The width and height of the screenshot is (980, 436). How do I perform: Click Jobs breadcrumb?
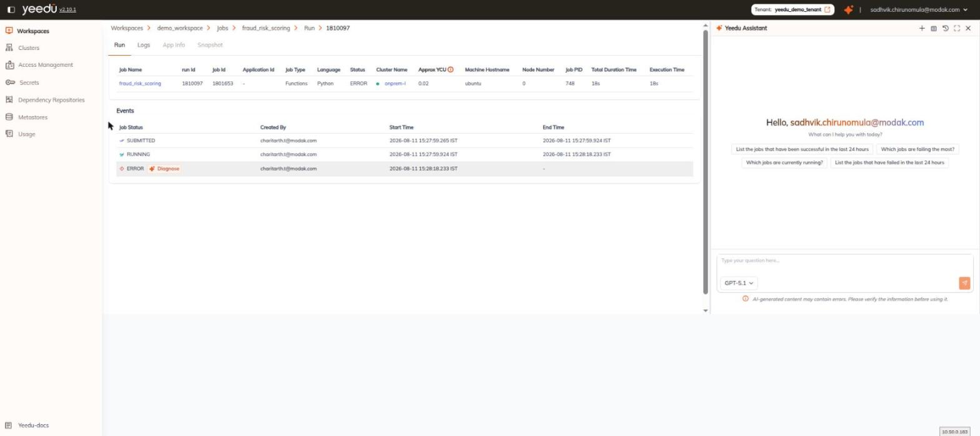pos(222,28)
